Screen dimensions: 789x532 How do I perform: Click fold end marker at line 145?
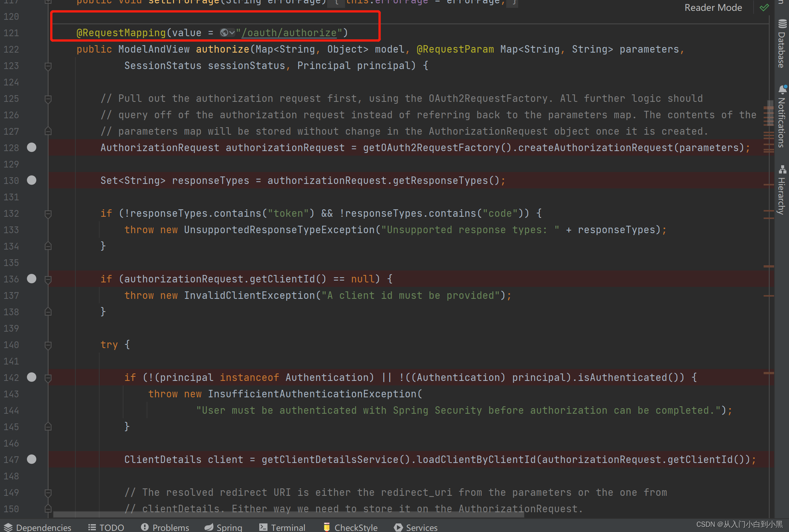click(48, 426)
